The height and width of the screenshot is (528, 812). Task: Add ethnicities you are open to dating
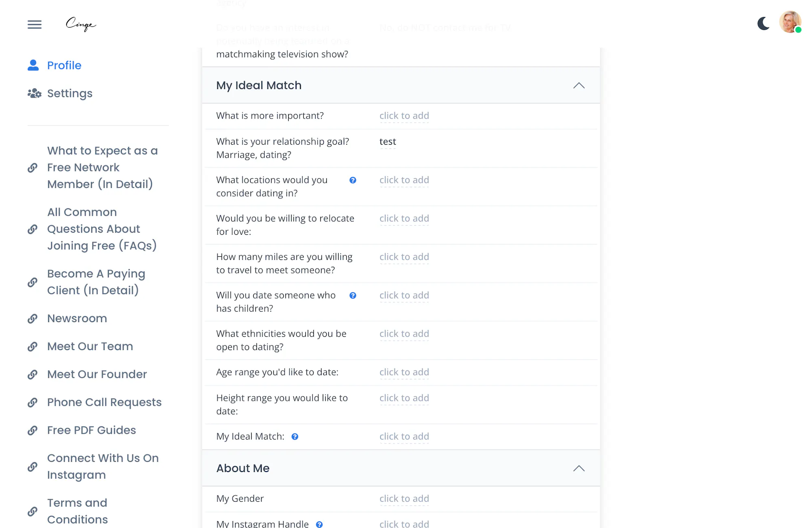404,333
